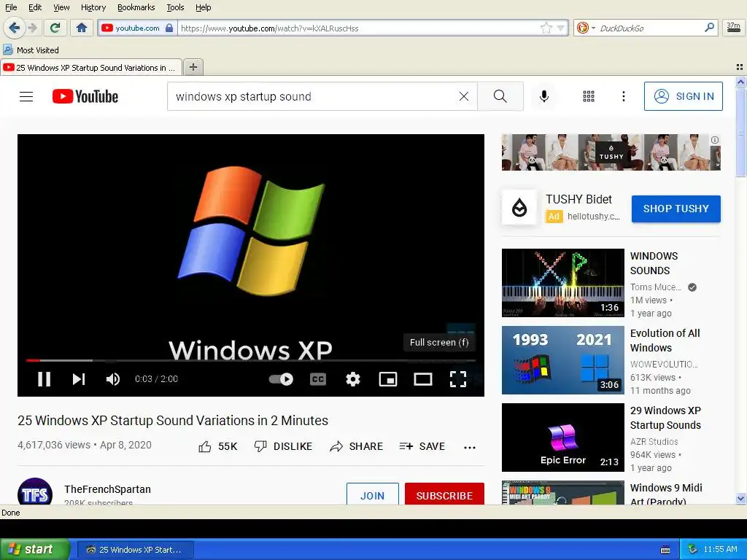Toggle closed captions CC button
747x560 pixels.
click(318, 379)
